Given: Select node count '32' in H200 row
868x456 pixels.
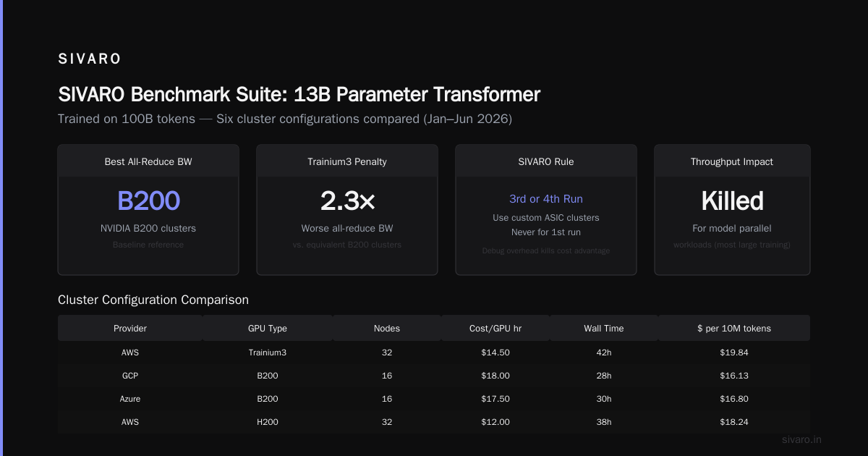Looking at the screenshot, I should pyautogui.click(x=387, y=422).
